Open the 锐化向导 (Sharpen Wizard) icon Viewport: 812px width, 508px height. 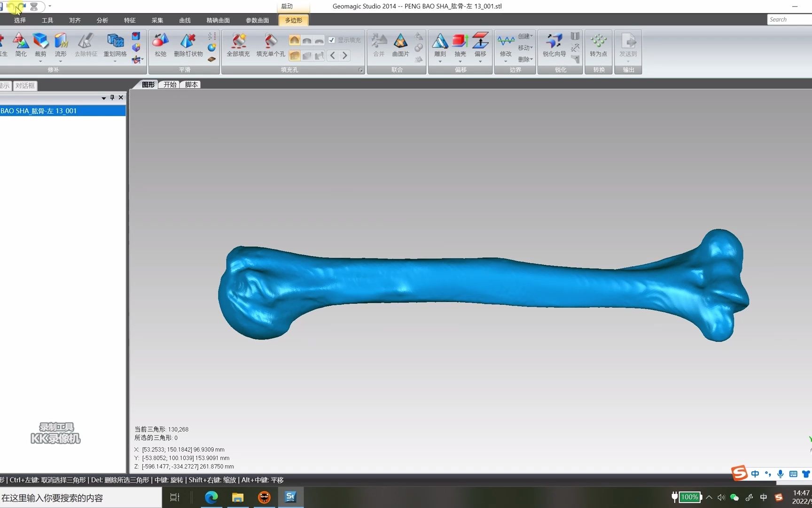[554, 41]
